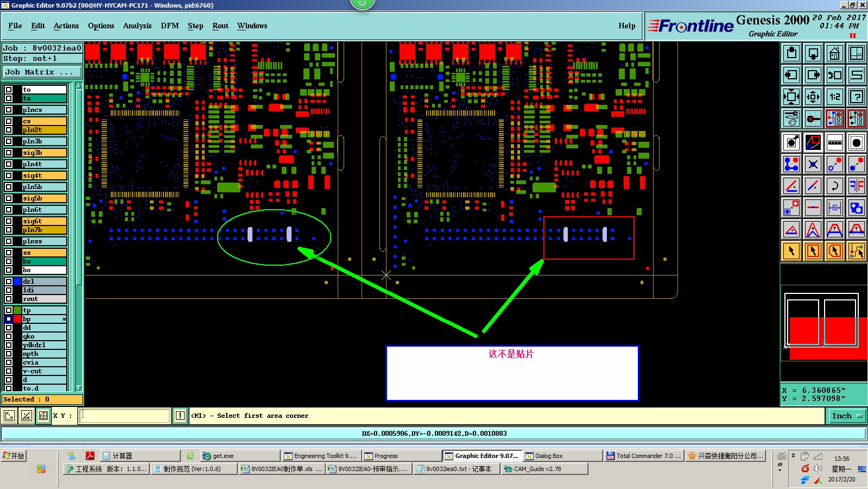The height and width of the screenshot is (489, 868).
Task: Select the net select tool icon
Action: 857,251
